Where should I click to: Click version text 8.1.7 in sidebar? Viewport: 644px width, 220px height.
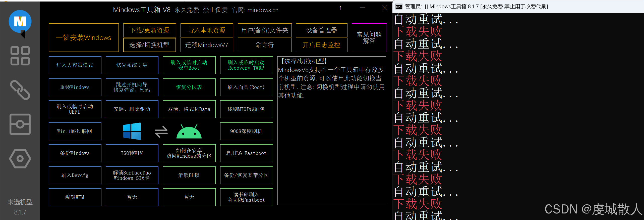[20, 212]
